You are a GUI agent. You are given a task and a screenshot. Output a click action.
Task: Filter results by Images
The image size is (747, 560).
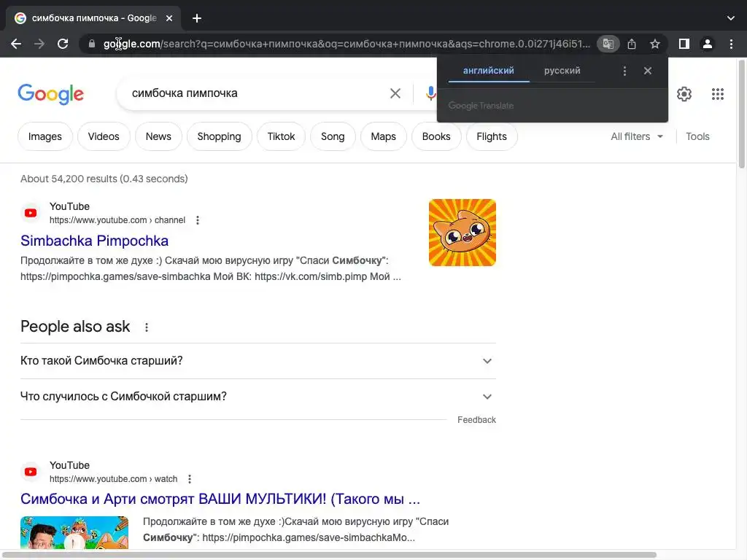(44, 136)
